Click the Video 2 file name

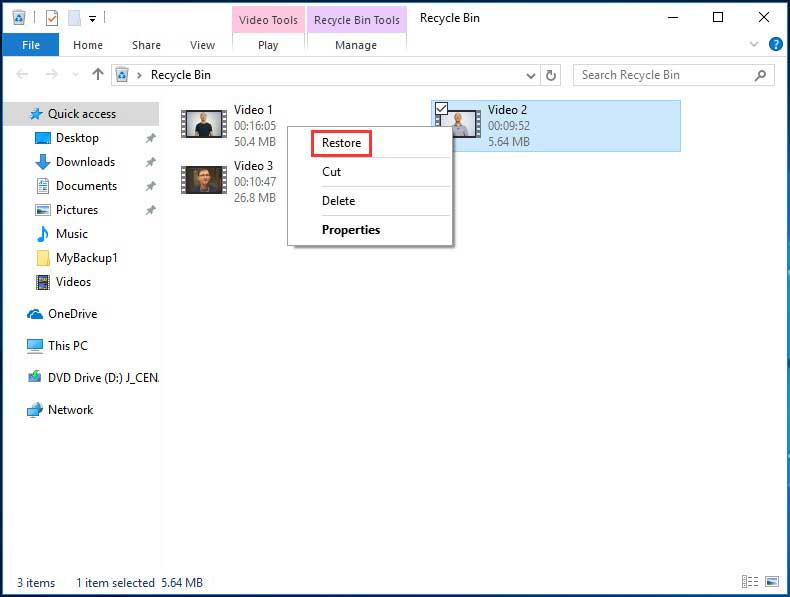[x=507, y=110]
